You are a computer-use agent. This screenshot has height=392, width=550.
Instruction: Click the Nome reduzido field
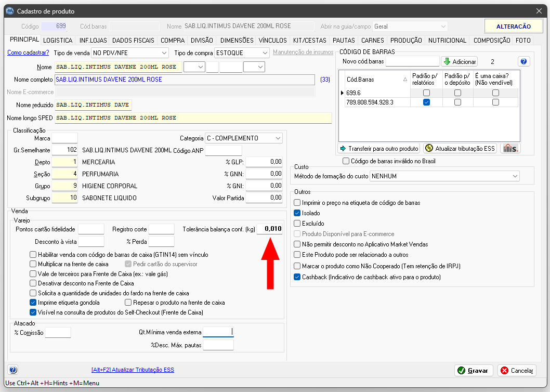click(93, 105)
